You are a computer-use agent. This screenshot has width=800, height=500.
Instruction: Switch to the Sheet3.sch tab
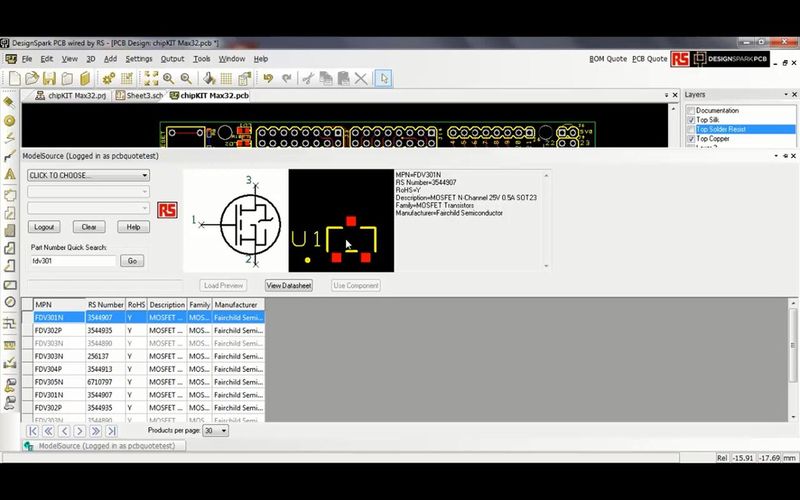(139, 95)
